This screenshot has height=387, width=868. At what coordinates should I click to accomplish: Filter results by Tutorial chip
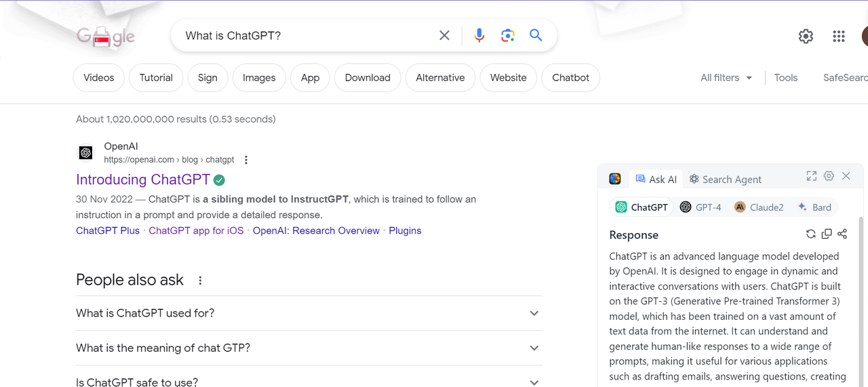[156, 77]
